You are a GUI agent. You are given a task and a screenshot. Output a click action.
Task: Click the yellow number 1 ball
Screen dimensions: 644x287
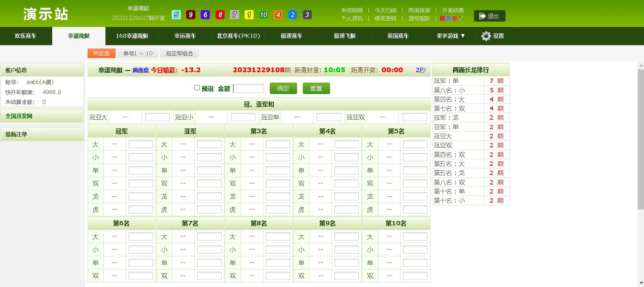[249, 15]
